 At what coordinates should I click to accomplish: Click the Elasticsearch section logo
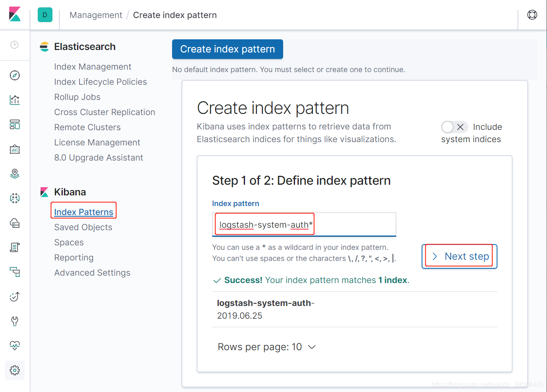[44, 47]
